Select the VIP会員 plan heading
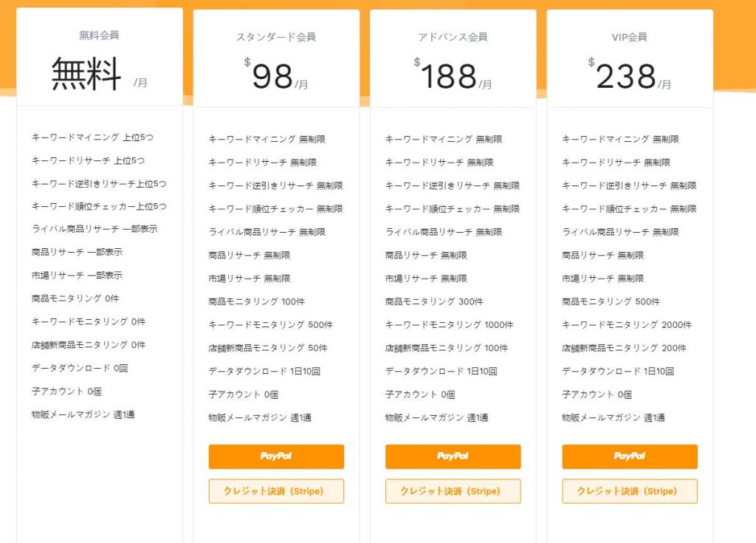Screen dimensions: 756x543 (x=629, y=37)
